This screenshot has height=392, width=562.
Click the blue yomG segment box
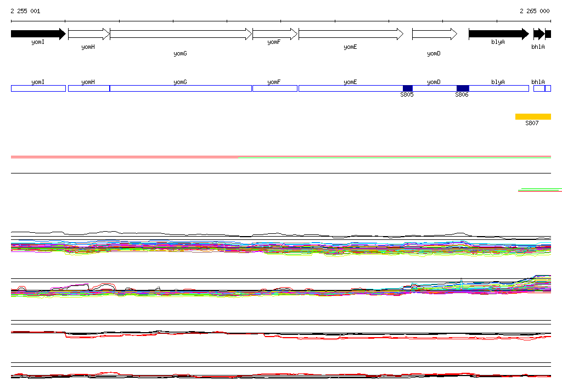pyautogui.click(x=181, y=88)
